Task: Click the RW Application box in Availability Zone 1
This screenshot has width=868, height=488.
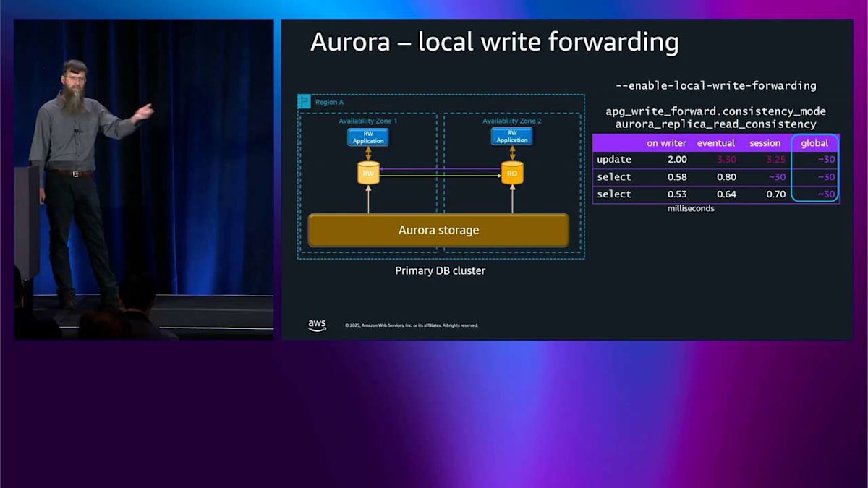Action: click(x=368, y=137)
